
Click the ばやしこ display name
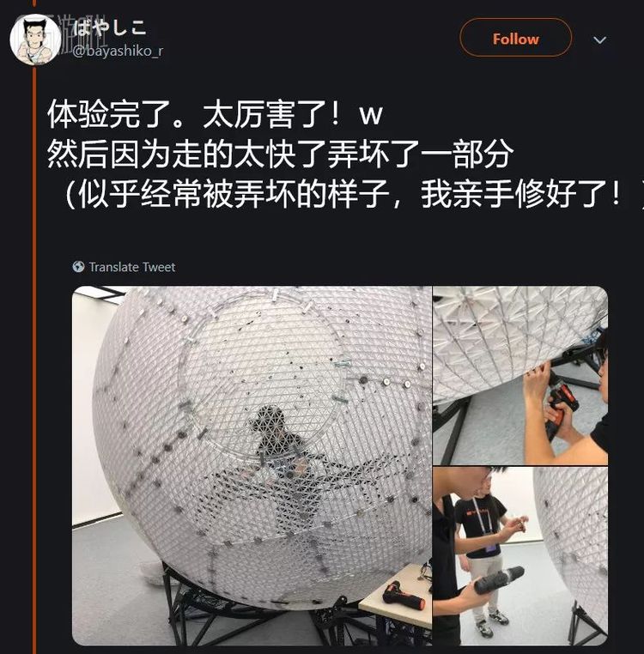point(110,28)
